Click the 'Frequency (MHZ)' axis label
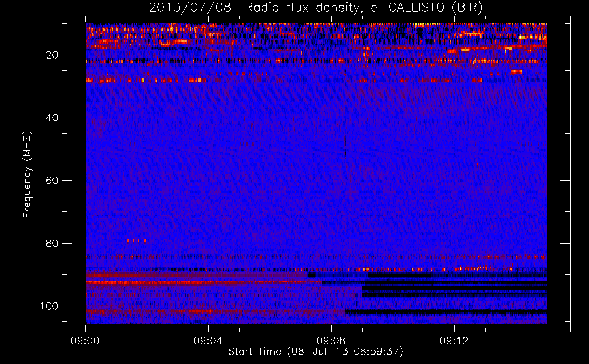Image resolution: width=589 pixels, height=364 pixels. 27,175
